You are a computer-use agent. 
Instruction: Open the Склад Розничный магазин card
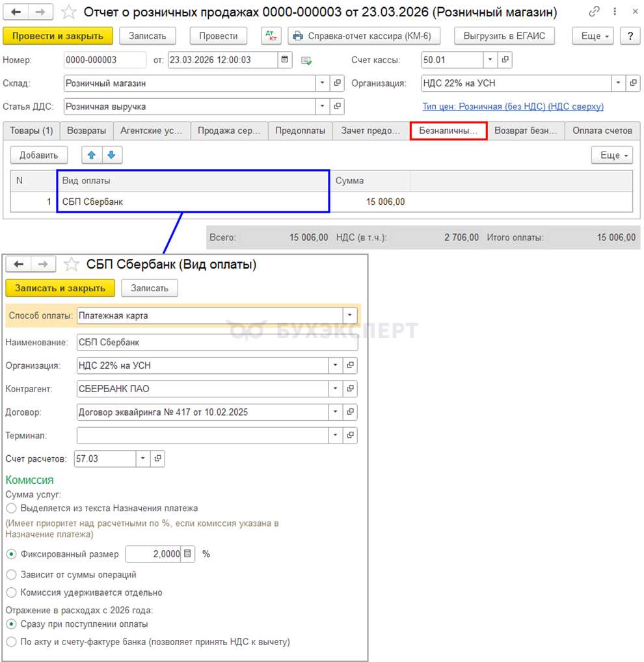point(337,83)
